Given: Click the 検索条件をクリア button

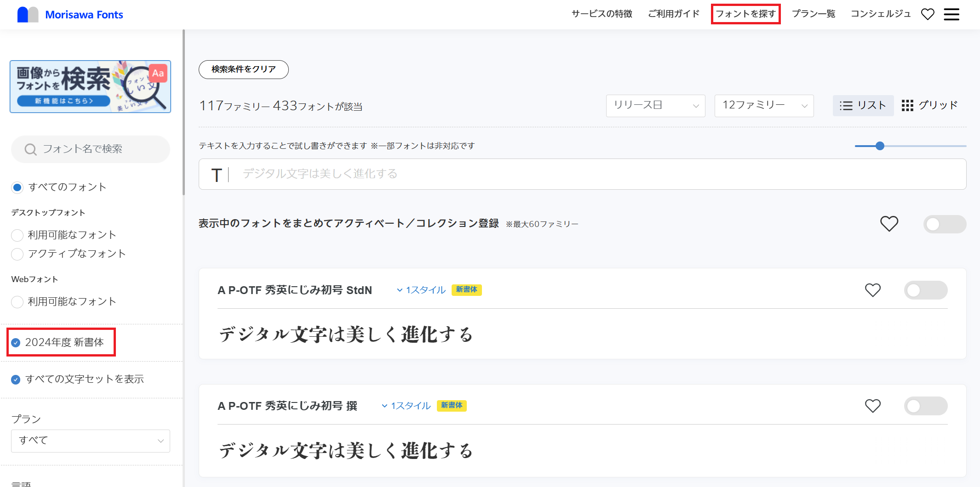Looking at the screenshot, I should point(243,69).
